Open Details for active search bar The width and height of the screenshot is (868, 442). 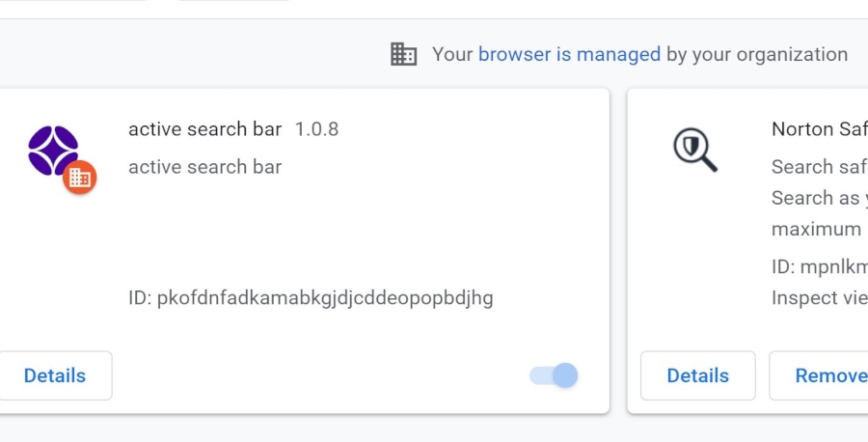coord(55,375)
